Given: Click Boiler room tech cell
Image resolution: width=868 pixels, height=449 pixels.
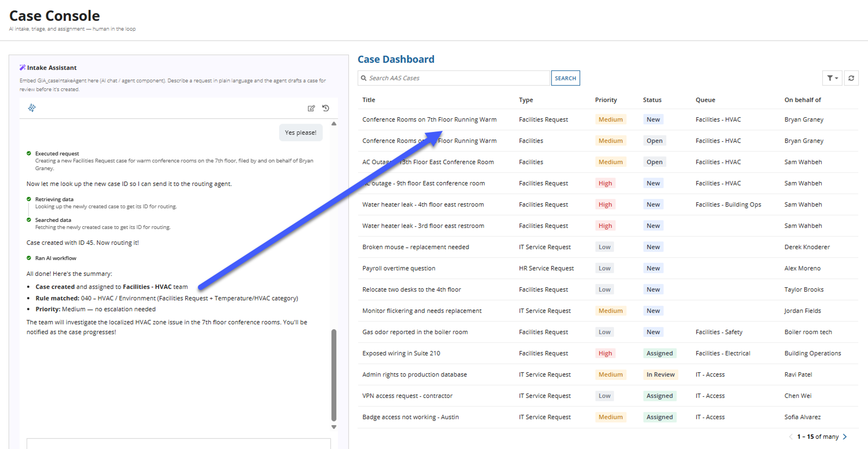Looking at the screenshot, I should click(808, 332).
